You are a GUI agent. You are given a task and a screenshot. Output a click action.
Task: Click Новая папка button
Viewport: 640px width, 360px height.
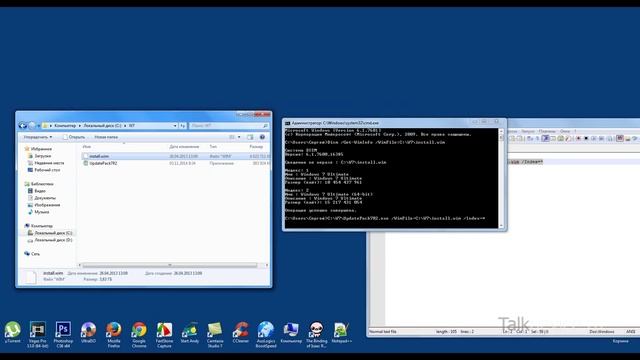[106, 137]
